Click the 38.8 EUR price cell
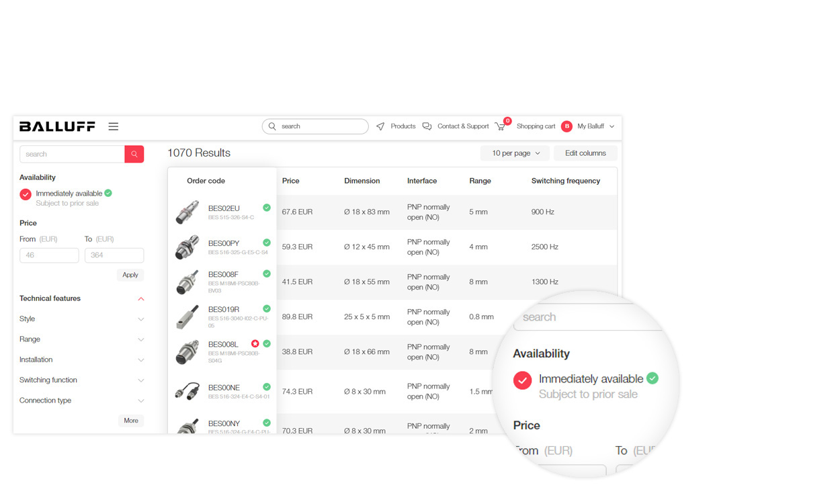838x504 pixels. (x=297, y=351)
